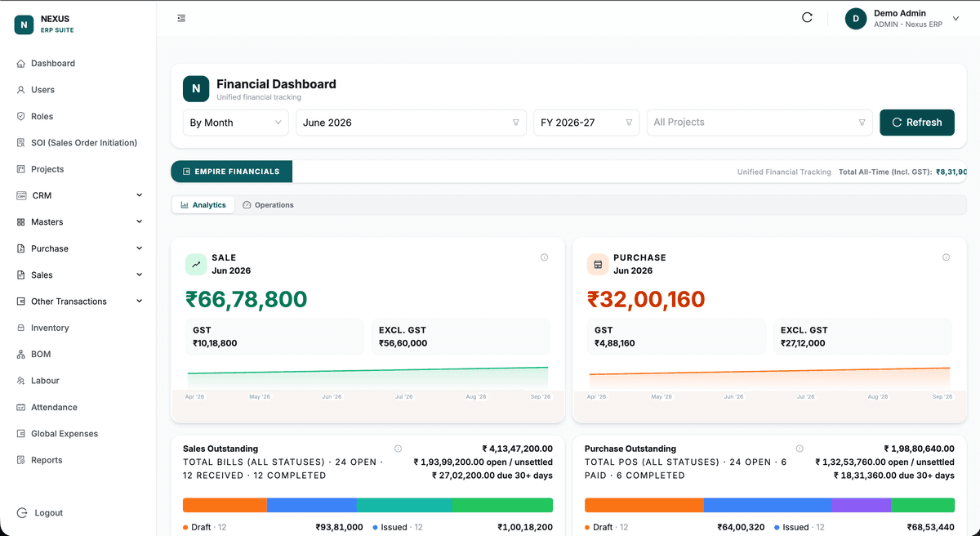Open the June 2026 month dropdown
Viewport: 980px width, 536px height.
click(412, 123)
